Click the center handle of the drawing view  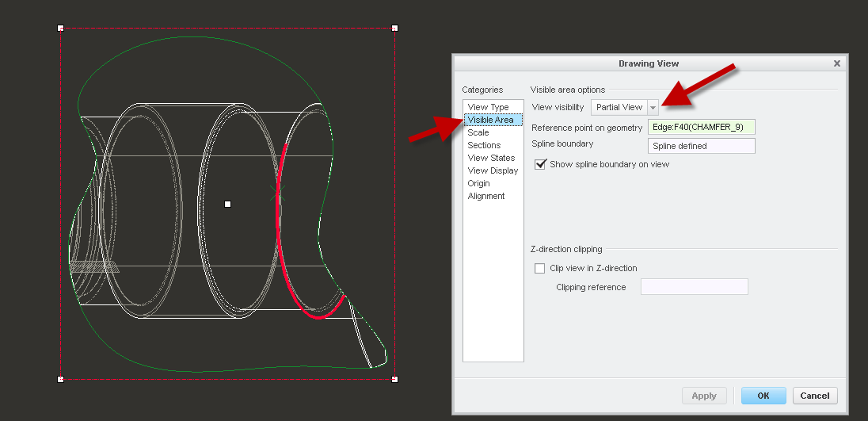click(x=227, y=205)
